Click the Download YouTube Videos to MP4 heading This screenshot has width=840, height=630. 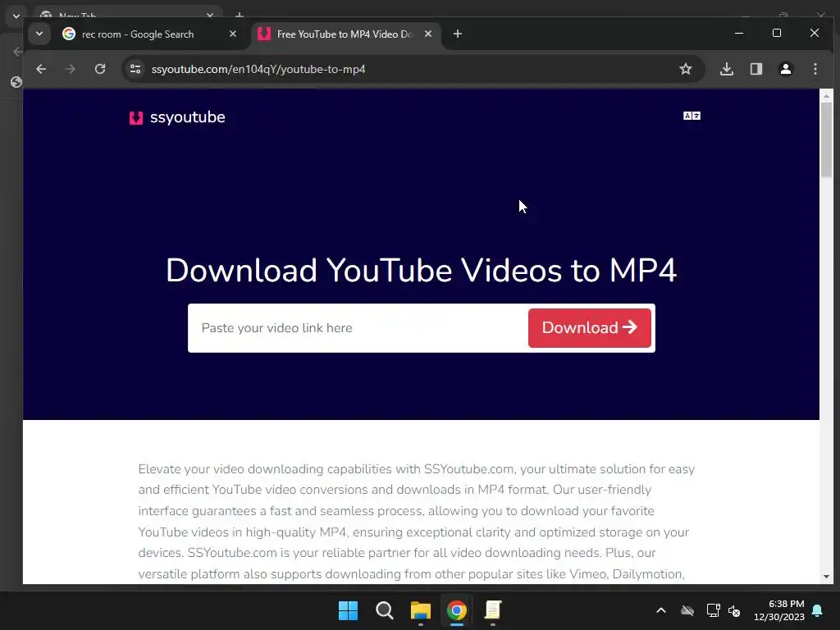[421, 270]
